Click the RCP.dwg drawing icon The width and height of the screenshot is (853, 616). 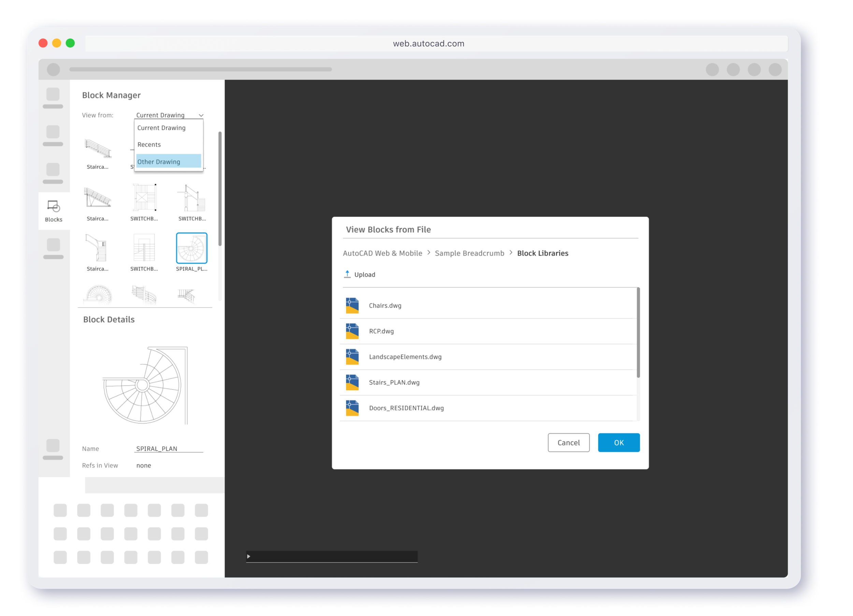point(352,331)
